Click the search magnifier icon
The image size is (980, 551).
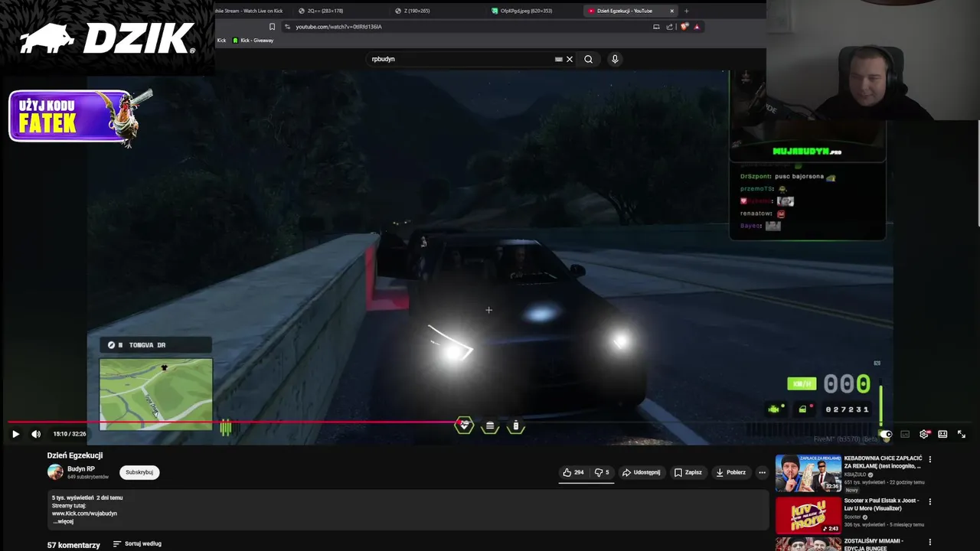pos(588,59)
